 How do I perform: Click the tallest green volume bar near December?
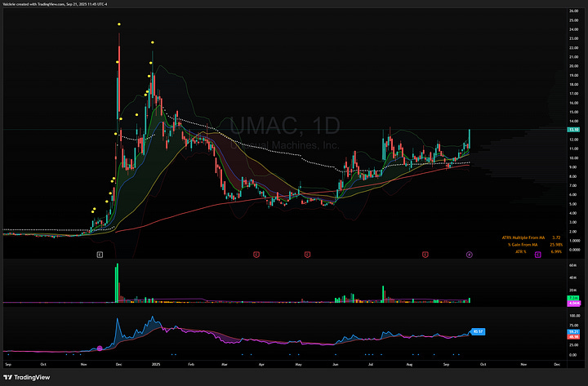point(118,283)
